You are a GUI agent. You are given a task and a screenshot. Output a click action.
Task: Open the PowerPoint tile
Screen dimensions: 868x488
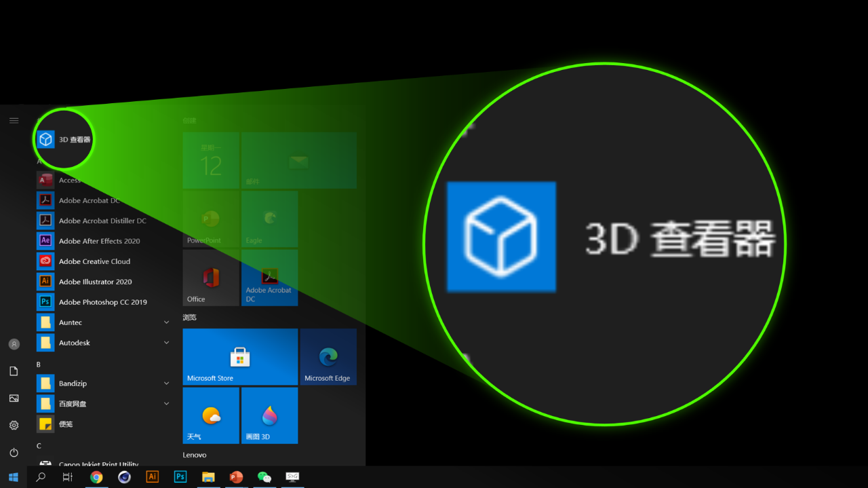click(211, 219)
